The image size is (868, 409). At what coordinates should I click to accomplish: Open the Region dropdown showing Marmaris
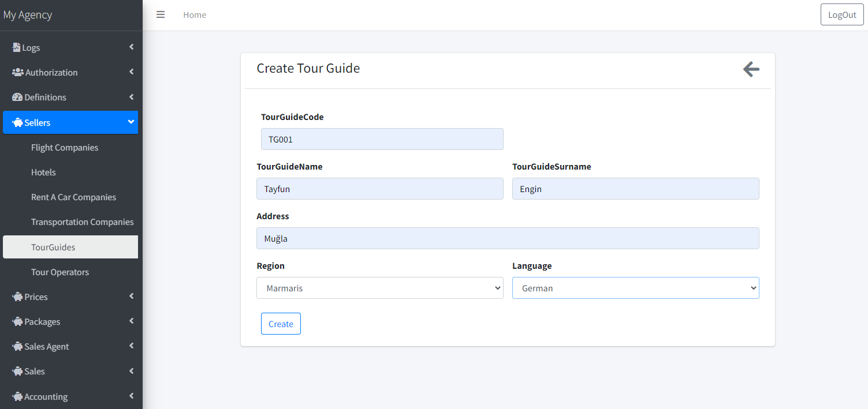[x=379, y=287]
